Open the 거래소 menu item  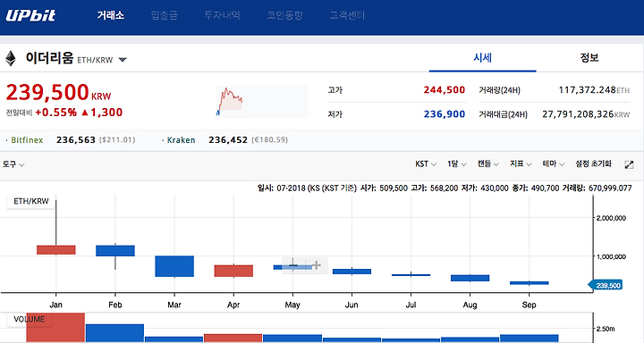[x=111, y=15]
